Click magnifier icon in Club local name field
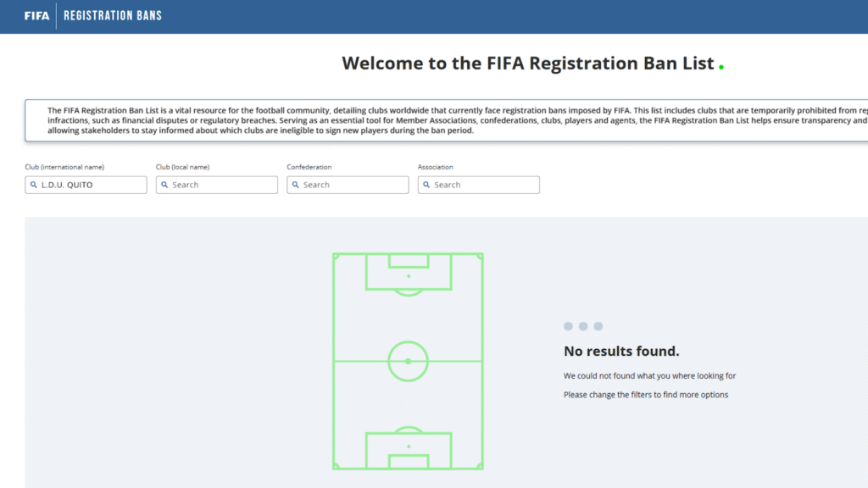 tap(164, 185)
